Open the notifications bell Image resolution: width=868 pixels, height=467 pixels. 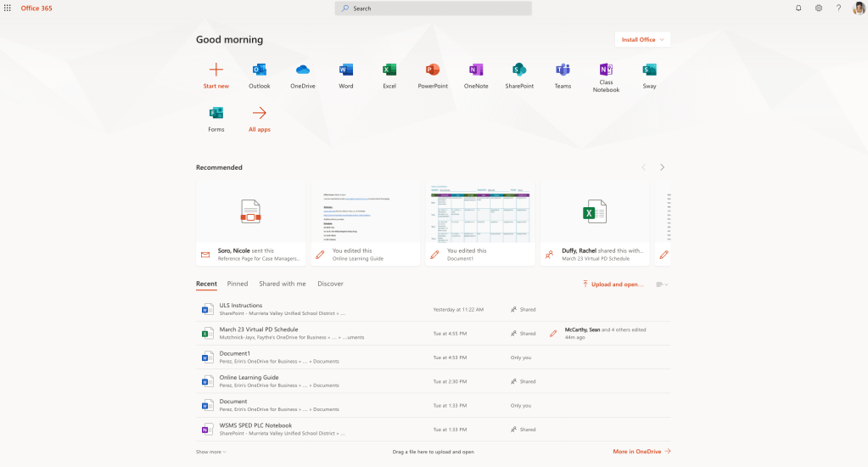tap(798, 8)
